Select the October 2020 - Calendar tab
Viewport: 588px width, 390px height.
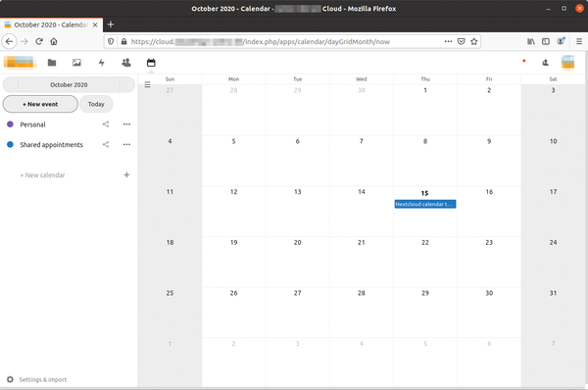click(x=51, y=24)
